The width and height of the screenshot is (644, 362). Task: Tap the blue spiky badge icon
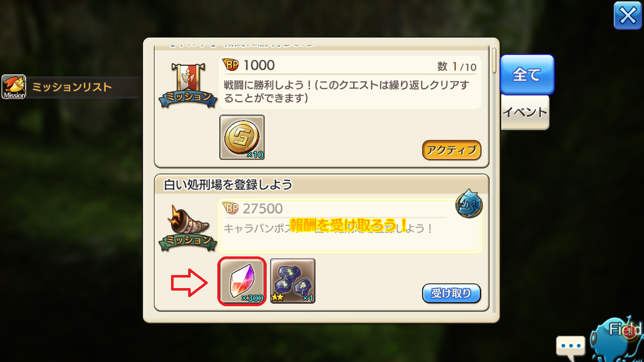pyautogui.click(x=469, y=205)
